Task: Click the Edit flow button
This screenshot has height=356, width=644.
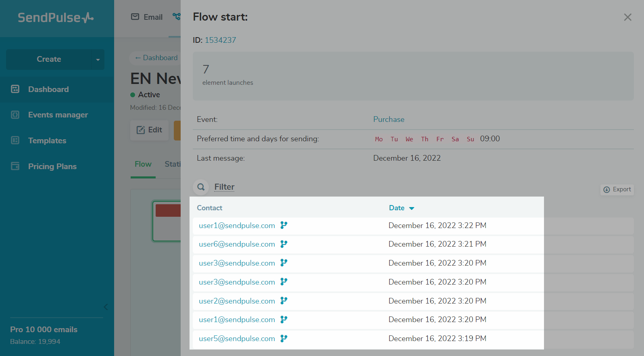Action: [x=149, y=130]
